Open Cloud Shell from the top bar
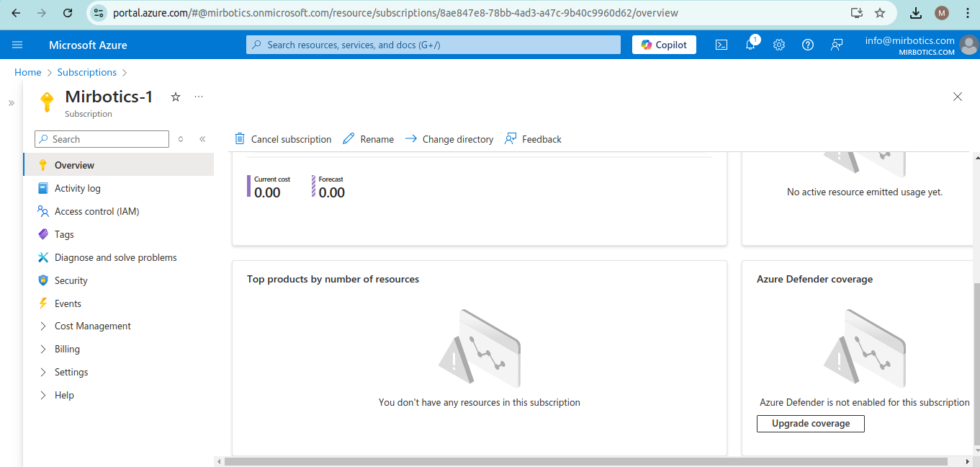Viewport: 980px width, 467px height. [721, 45]
